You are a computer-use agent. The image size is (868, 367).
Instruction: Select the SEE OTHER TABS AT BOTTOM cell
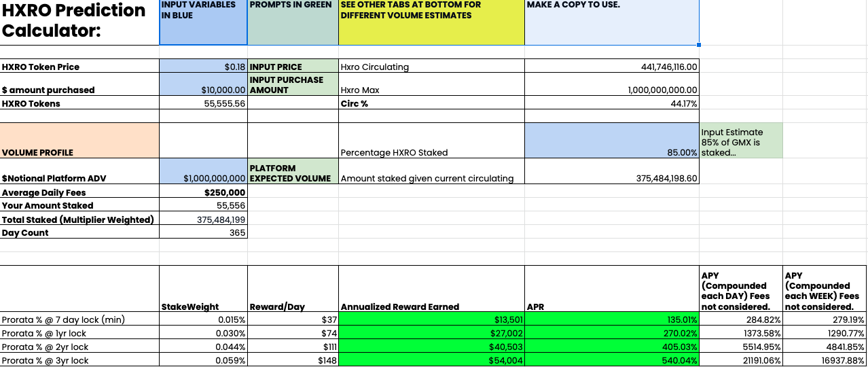[431, 22]
